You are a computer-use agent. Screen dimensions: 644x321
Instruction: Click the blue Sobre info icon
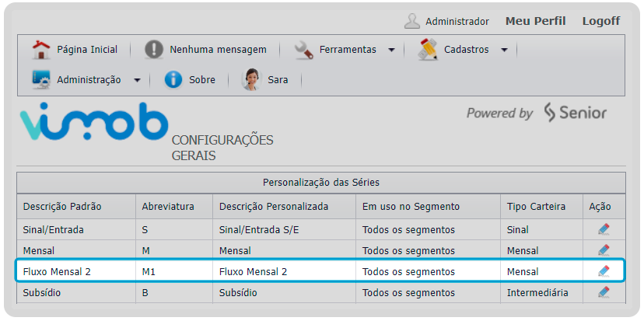pos(173,79)
